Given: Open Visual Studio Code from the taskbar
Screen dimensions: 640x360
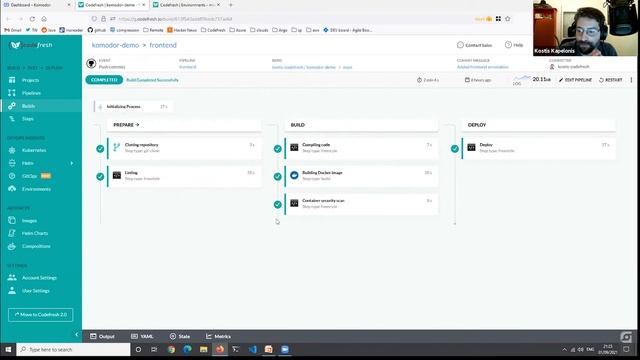Looking at the screenshot, I should pyautogui.click(x=252, y=349).
